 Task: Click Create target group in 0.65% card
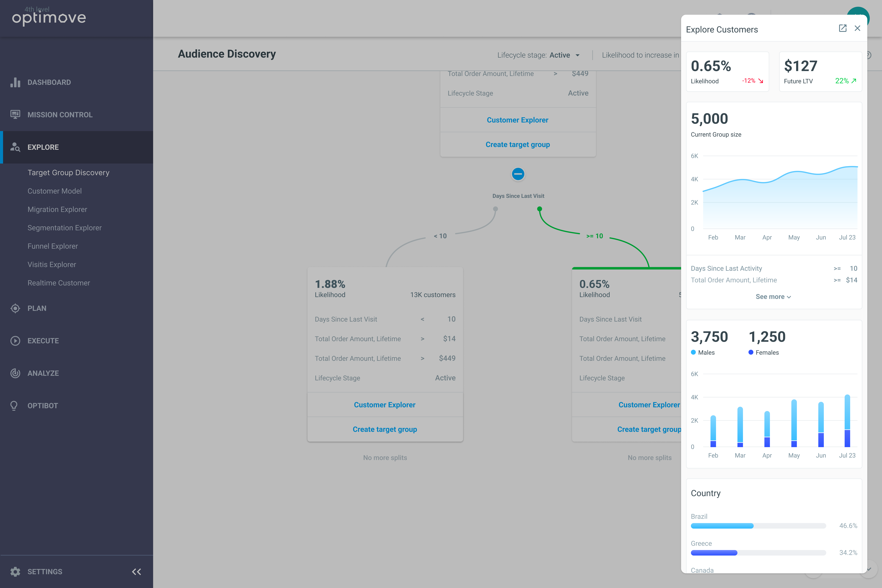[649, 429]
